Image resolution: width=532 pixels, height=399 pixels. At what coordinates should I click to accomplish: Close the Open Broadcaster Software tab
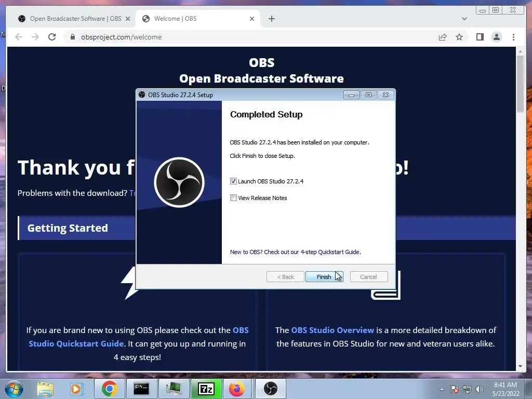[128, 19]
